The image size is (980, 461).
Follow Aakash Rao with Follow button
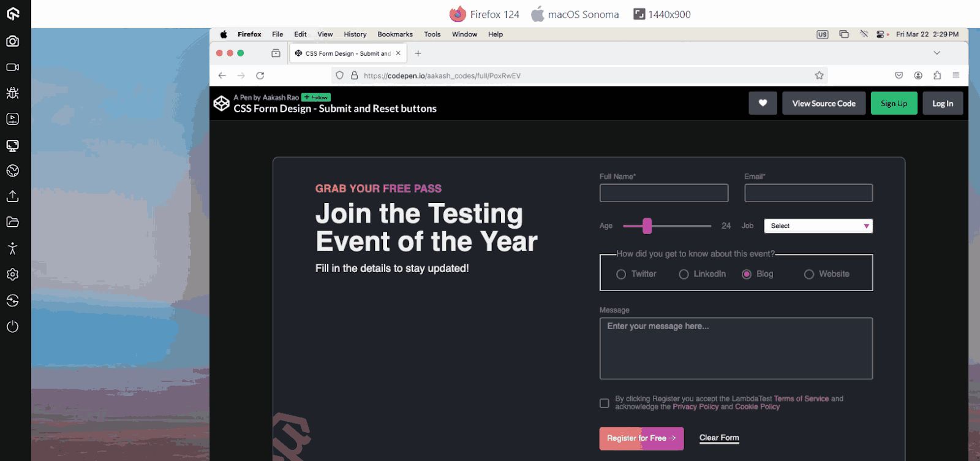pos(316,97)
